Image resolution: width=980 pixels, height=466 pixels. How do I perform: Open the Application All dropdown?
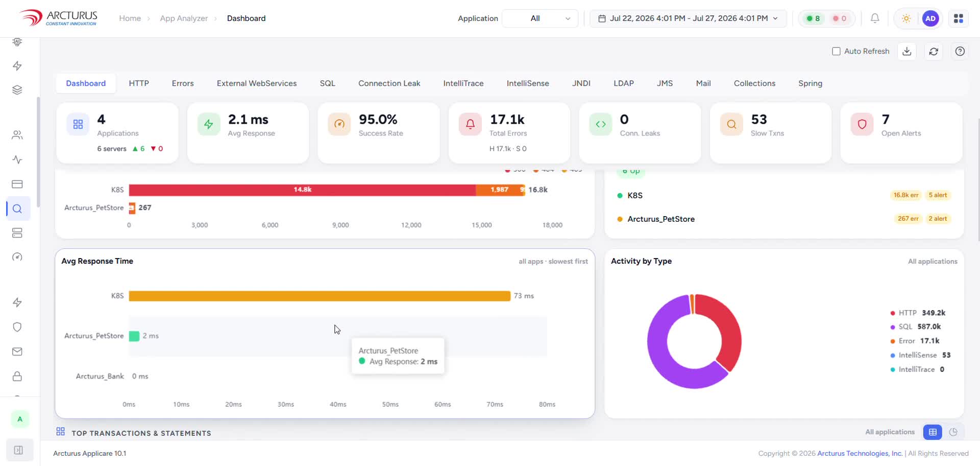pyautogui.click(x=540, y=18)
